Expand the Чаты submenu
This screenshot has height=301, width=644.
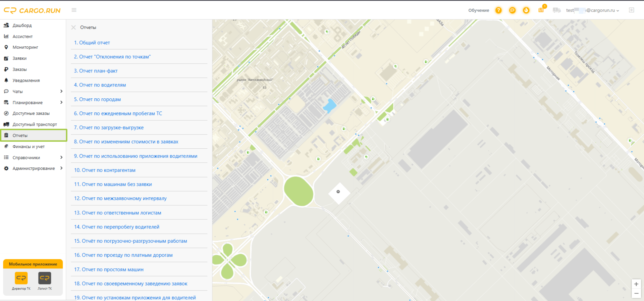click(x=61, y=91)
